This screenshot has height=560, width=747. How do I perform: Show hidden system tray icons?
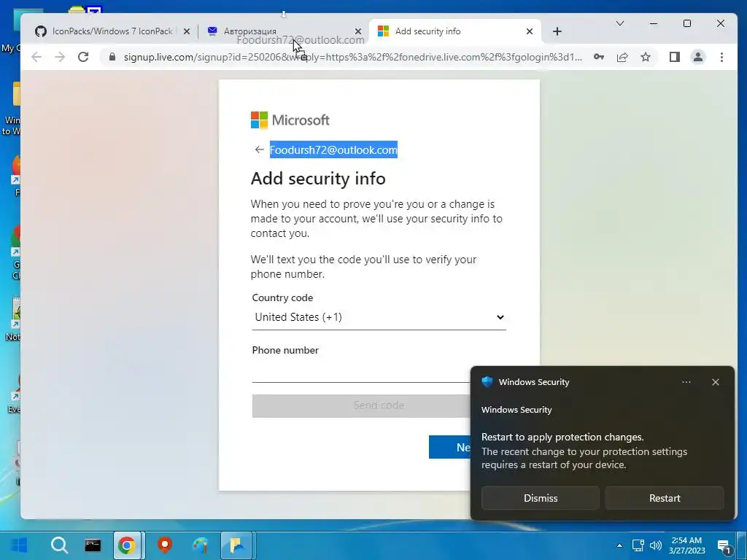tap(619, 545)
